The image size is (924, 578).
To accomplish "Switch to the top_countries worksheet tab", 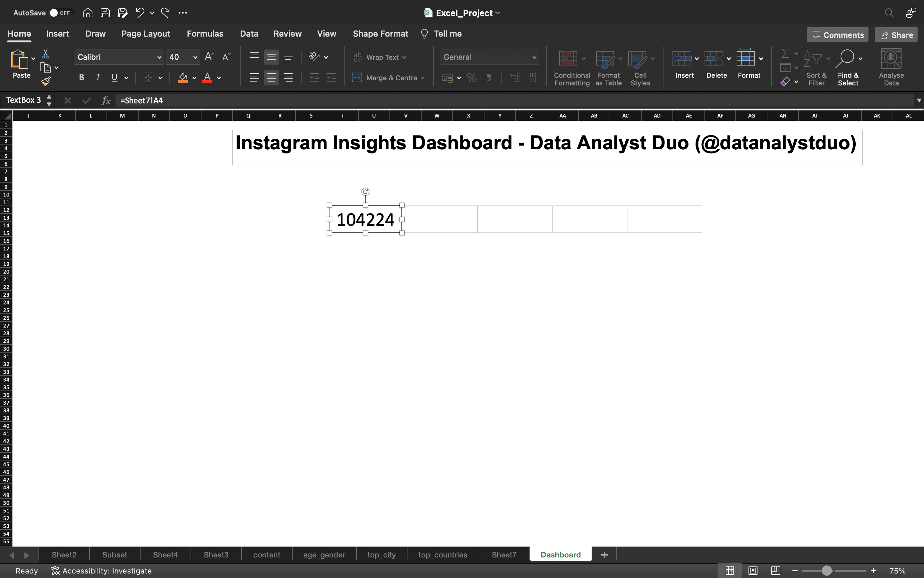I will click(x=442, y=554).
